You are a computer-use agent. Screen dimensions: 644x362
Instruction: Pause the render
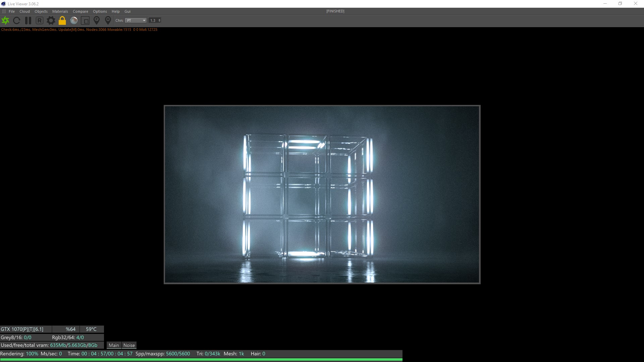coord(28,20)
